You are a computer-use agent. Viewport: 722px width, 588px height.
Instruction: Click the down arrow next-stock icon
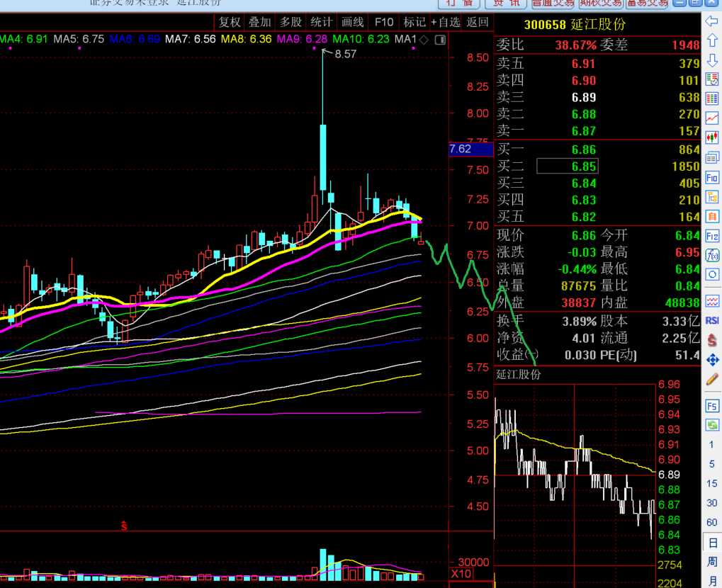712,60
